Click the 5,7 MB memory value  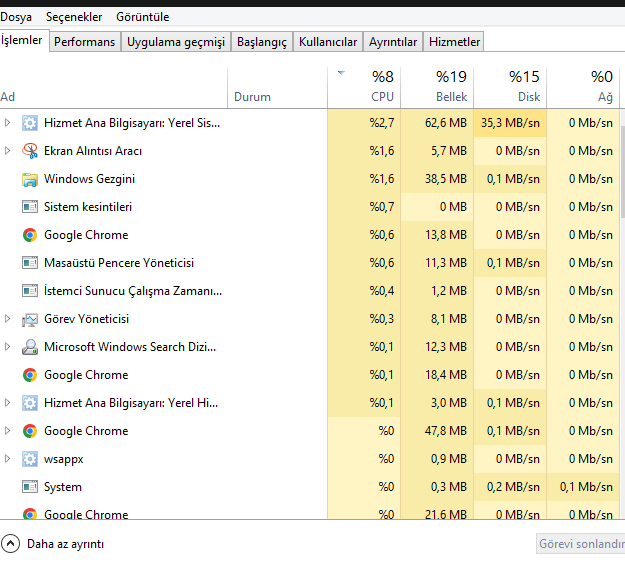[448, 151]
